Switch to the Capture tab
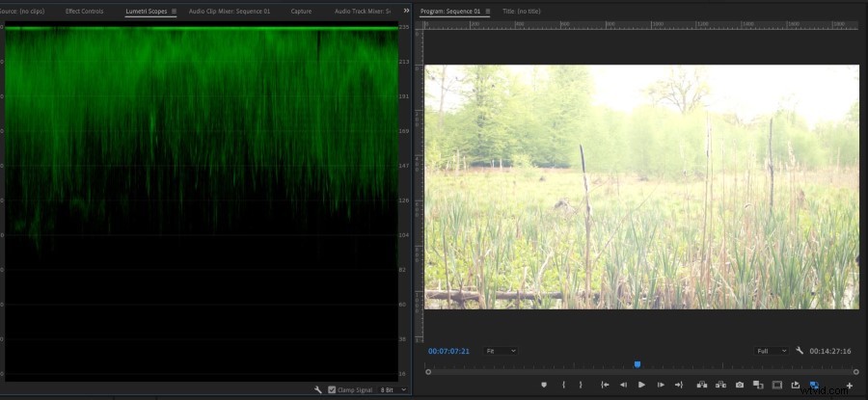This screenshot has height=400, width=868. [x=301, y=11]
